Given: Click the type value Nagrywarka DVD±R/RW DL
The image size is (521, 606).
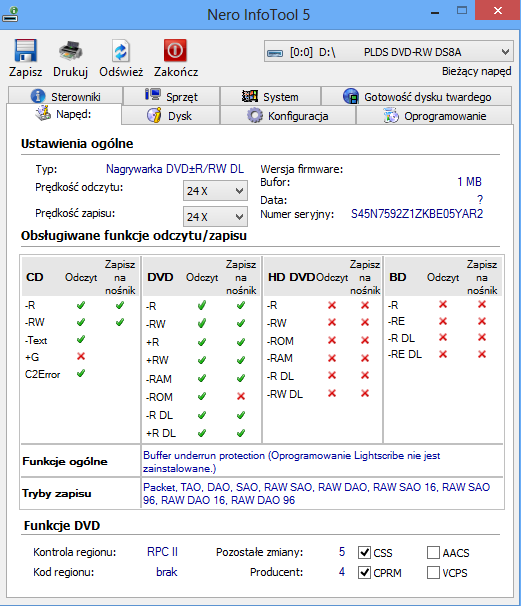Looking at the screenshot, I should (175, 169).
